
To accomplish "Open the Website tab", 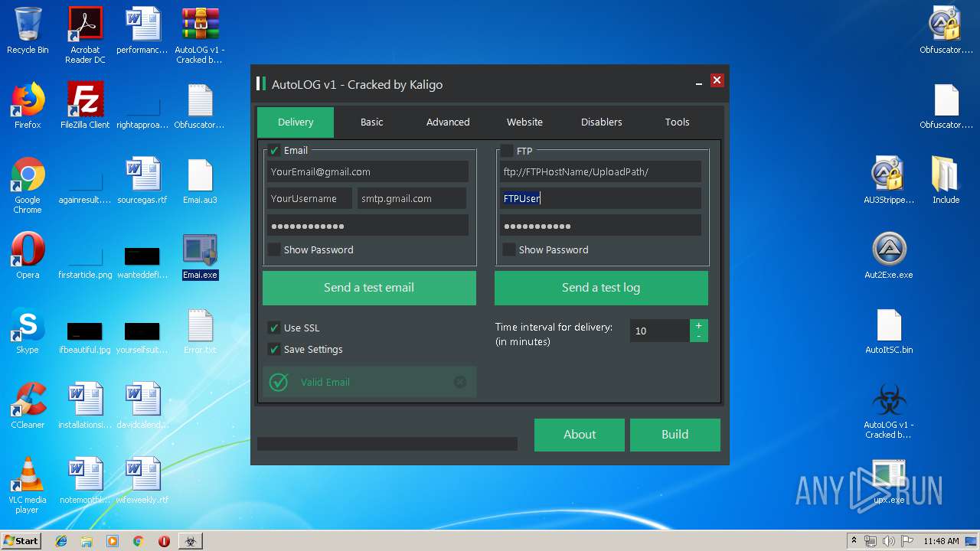I will click(524, 122).
